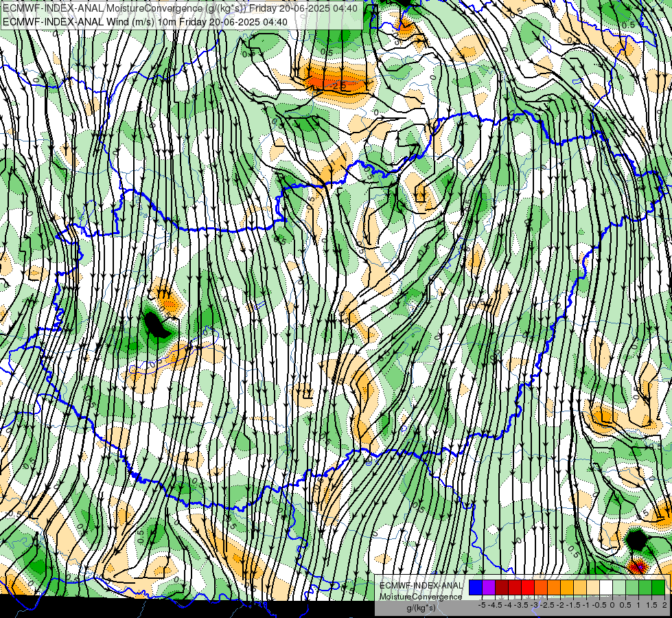Click the purple swatch in the color legend
This screenshot has width=672, height=618.
coord(489,587)
